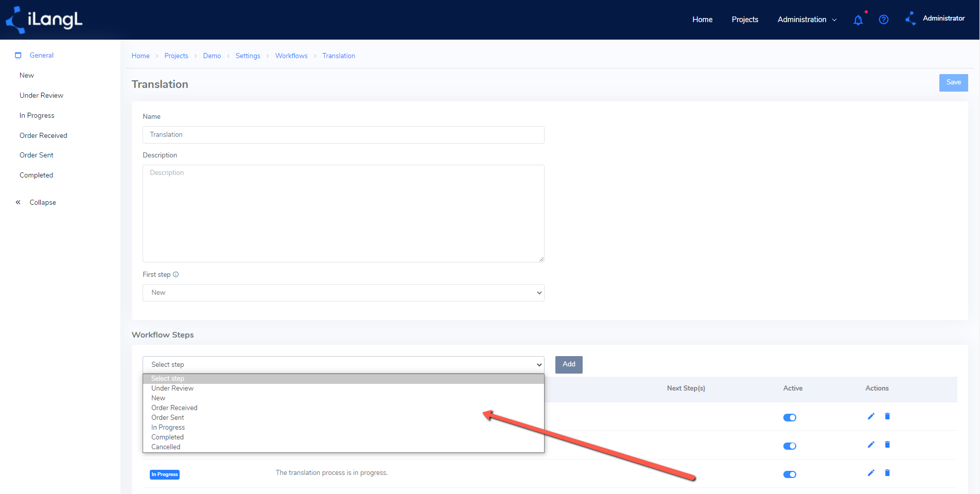Screen dimensions: 980x494
Task: Choose the Select step placeholder option
Action: [343, 379]
